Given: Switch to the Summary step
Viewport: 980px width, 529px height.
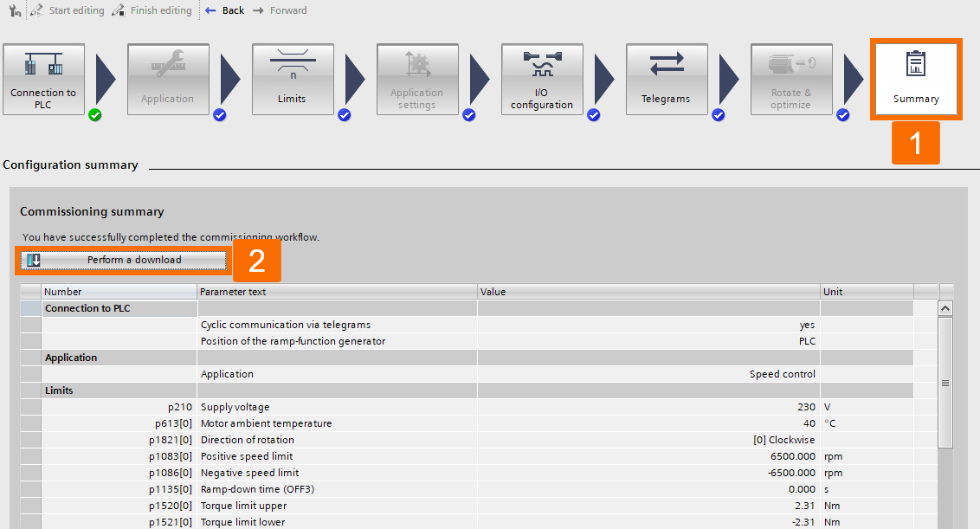Looking at the screenshot, I should click(916, 79).
